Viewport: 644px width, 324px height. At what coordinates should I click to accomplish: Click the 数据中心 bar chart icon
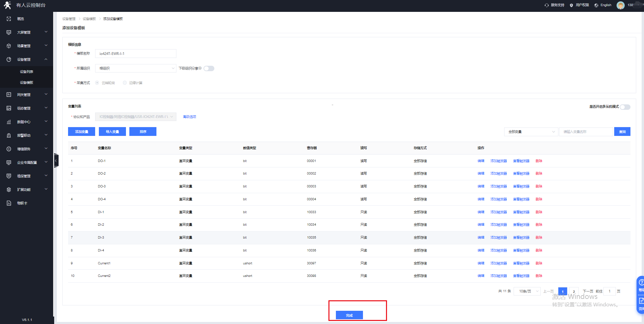coord(9,122)
